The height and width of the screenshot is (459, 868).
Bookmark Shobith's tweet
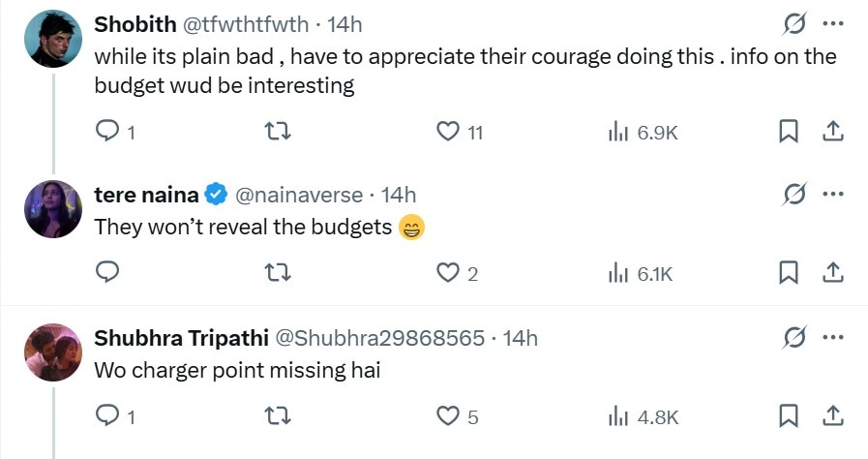(789, 132)
